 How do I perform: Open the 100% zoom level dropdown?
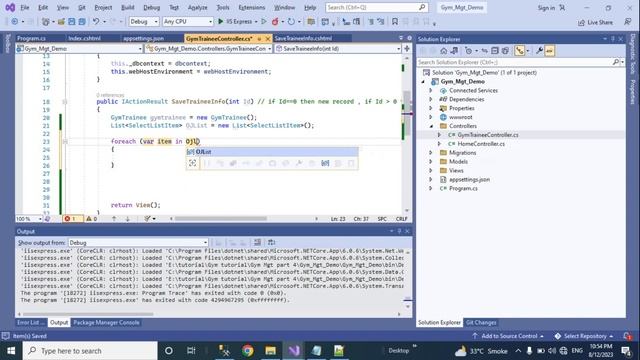pos(29,219)
